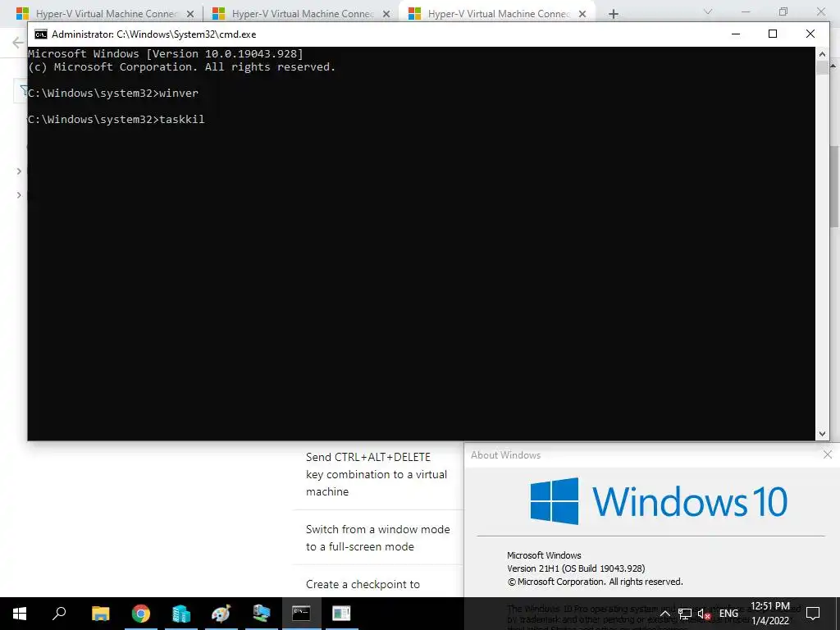Open Paint palette icon on taskbar
840x630 pixels.
coord(221,614)
